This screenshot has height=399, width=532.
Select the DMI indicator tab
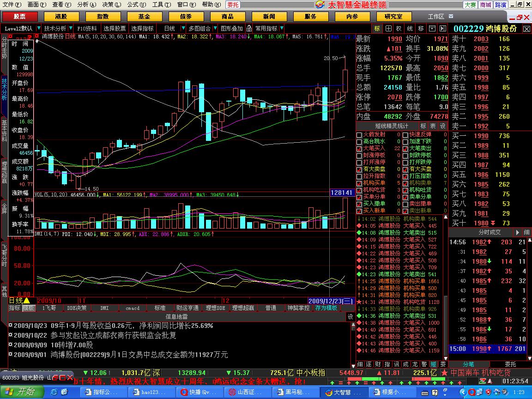(x=104, y=308)
